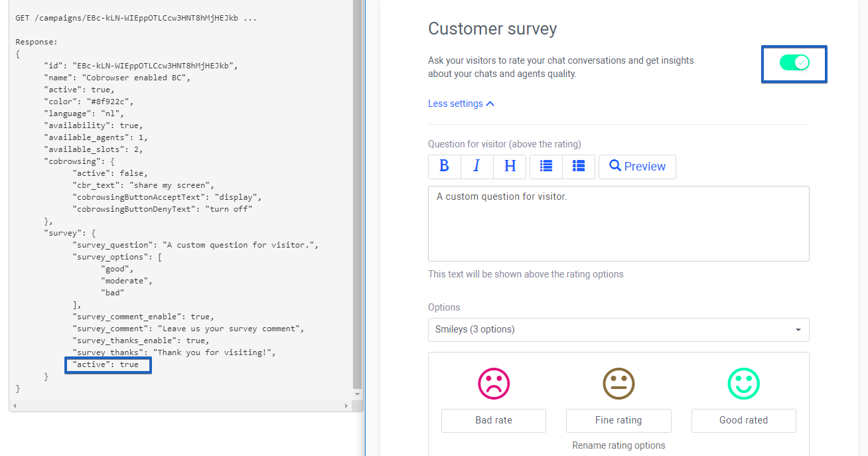This screenshot has width=868, height=456.
Task: Click the "cobrowsingButtonDenyText": "turn off" line
Action: pyautogui.click(x=163, y=209)
